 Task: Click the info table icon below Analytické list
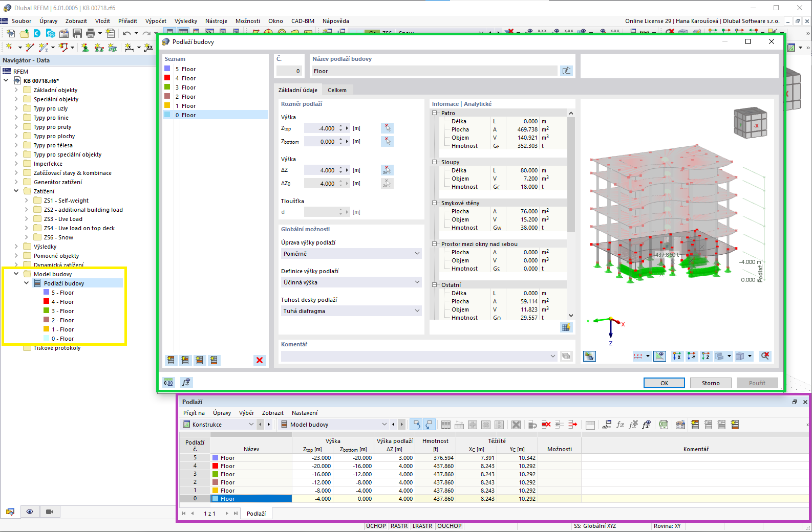tap(566, 327)
